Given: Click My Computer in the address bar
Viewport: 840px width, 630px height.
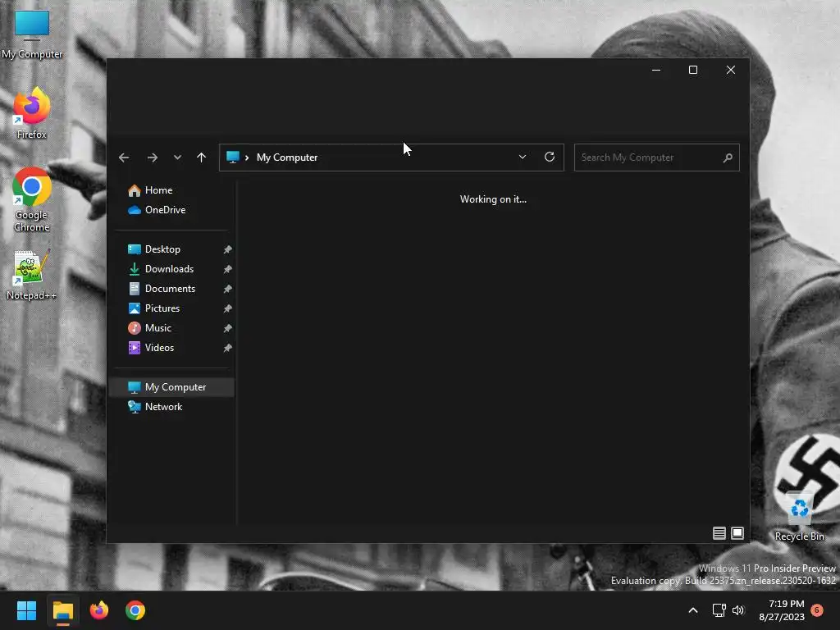Looking at the screenshot, I should pos(287,157).
